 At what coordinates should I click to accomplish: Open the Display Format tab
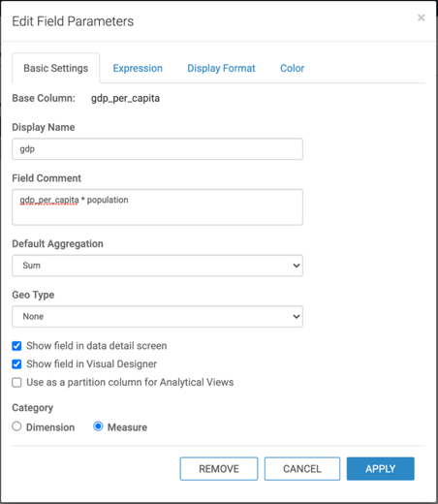coord(221,68)
